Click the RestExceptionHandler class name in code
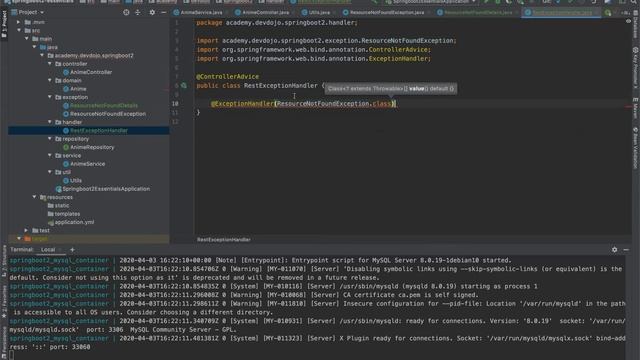The height and width of the screenshot is (360, 640). (x=281, y=86)
